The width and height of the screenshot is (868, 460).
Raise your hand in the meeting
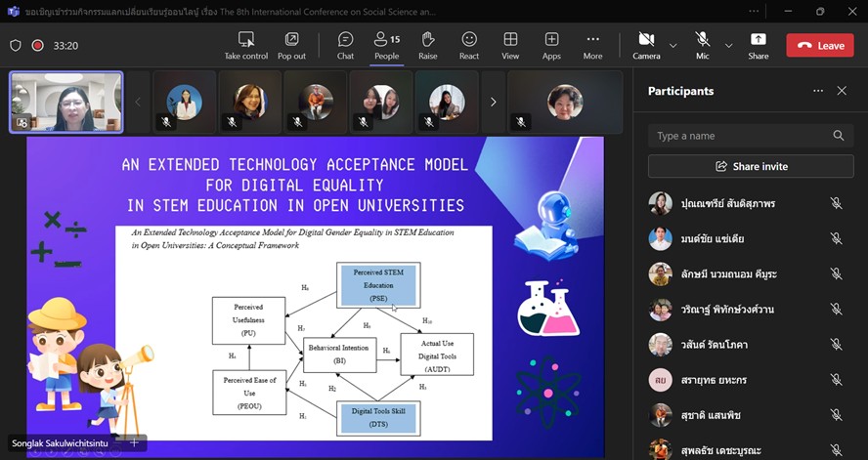click(428, 45)
